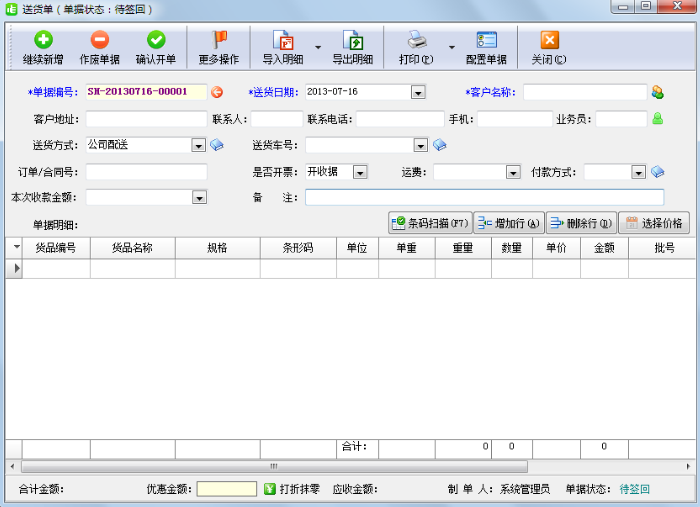Click the customer lookup icon beside 客户名称
Image resolution: width=700 pixels, height=507 pixels.
point(657,92)
